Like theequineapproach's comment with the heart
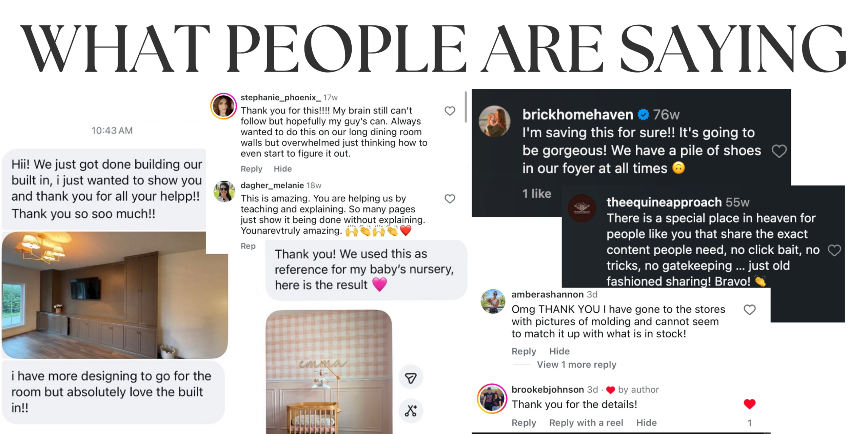Viewport: 868px width, 434px height. (834, 250)
